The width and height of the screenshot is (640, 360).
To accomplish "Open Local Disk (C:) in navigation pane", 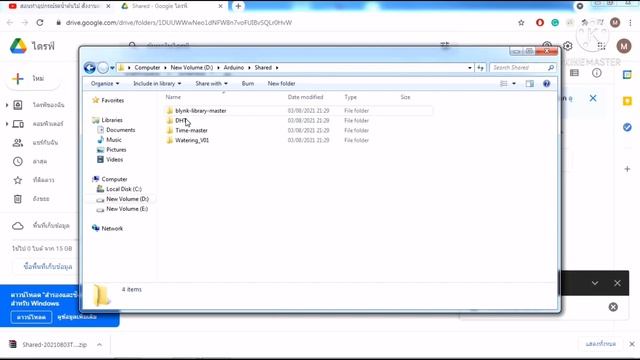I will pos(124,189).
